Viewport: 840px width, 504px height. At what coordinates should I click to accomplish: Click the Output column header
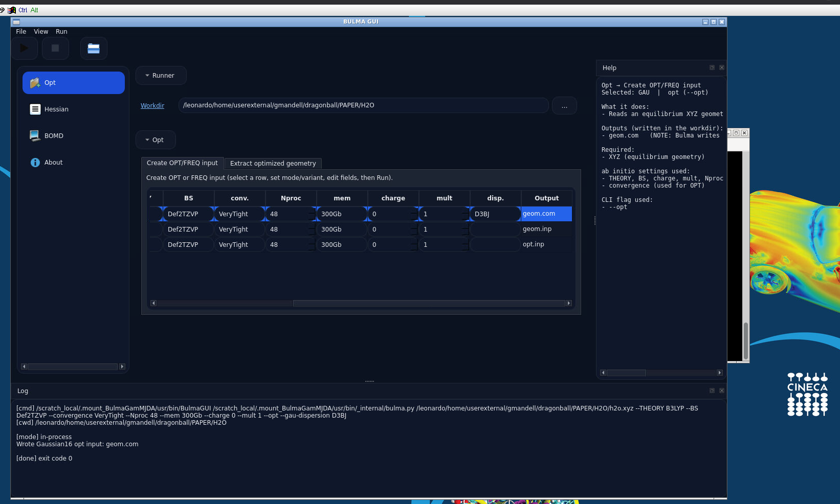[x=547, y=198]
